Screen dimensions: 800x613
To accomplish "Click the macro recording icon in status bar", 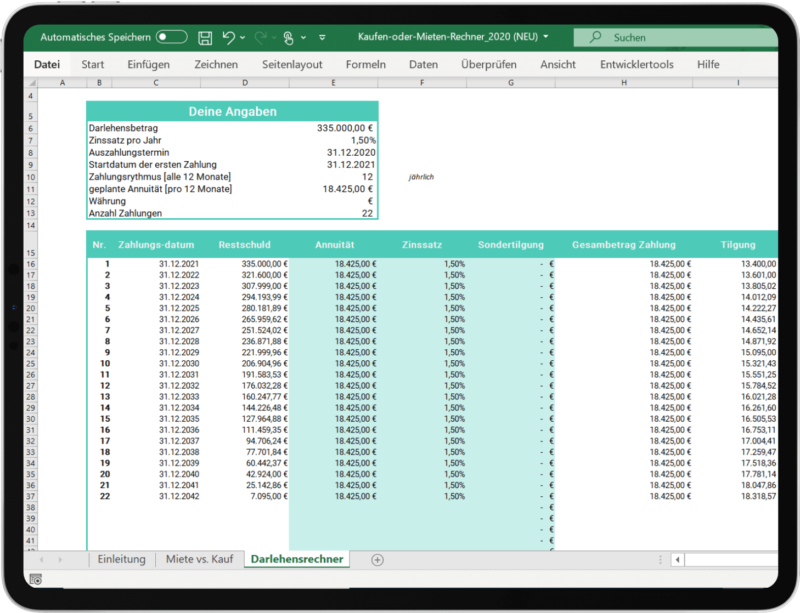I will tap(37, 579).
